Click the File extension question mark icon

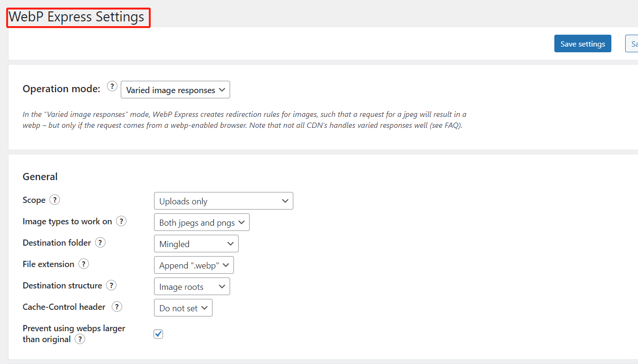[83, 264]
